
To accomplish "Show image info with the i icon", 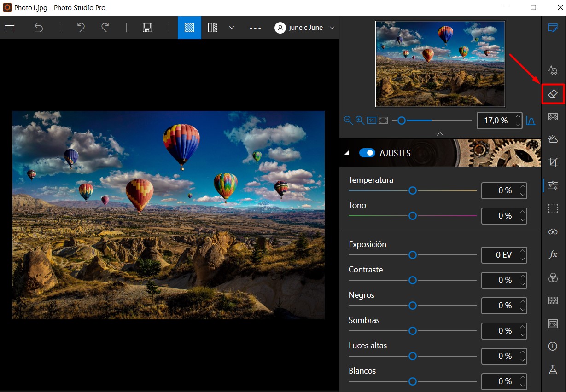I will click(553, 346).
